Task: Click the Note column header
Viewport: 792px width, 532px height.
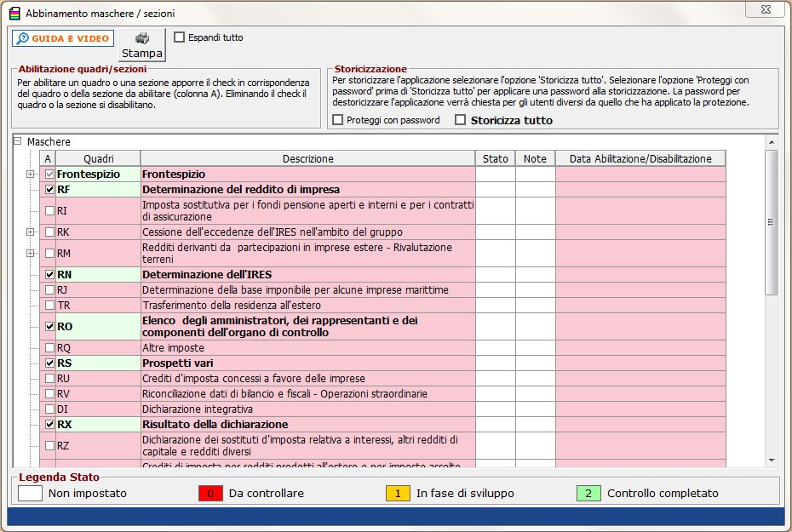Action: click(x=536, y=158)
